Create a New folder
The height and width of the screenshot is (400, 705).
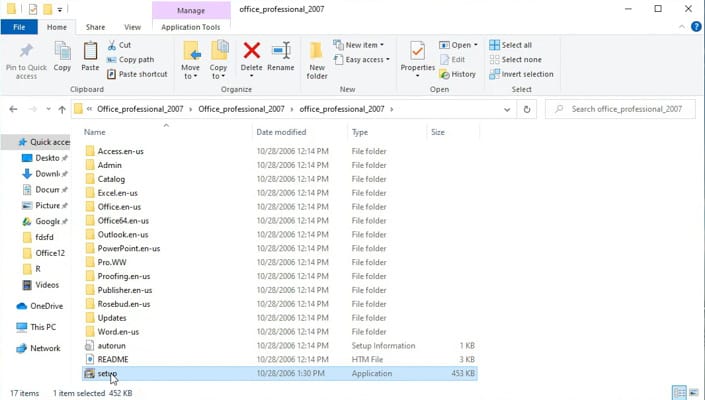coord(317,60)
